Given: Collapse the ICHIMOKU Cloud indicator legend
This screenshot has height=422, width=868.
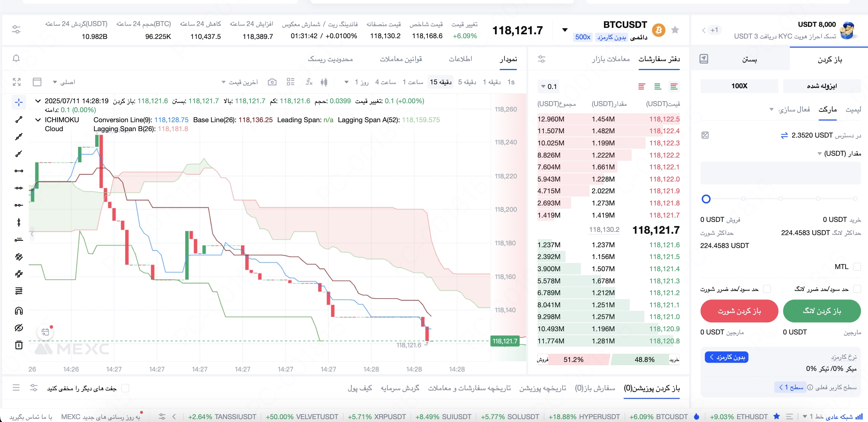Looking at the screenshot, I should [38, 120].
